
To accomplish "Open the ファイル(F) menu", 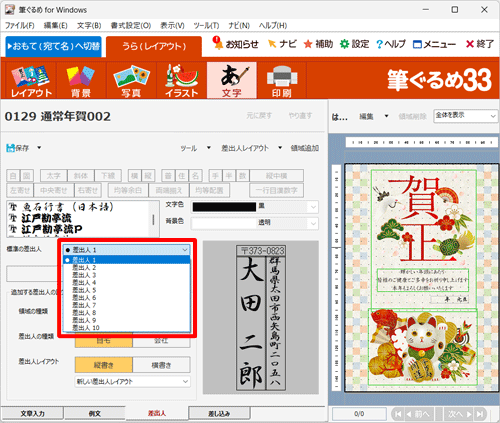I will click(20, 25).
